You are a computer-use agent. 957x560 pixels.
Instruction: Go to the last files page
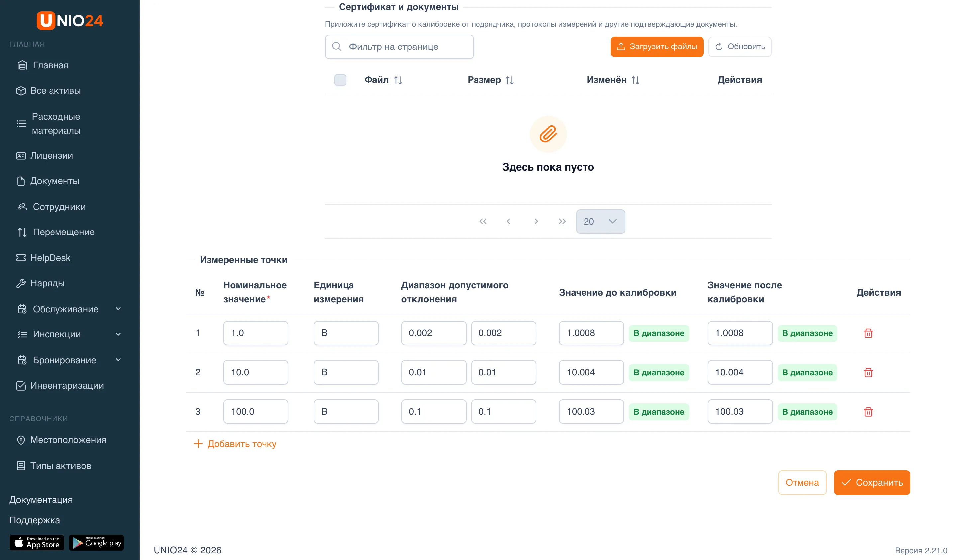coord(562,221)
